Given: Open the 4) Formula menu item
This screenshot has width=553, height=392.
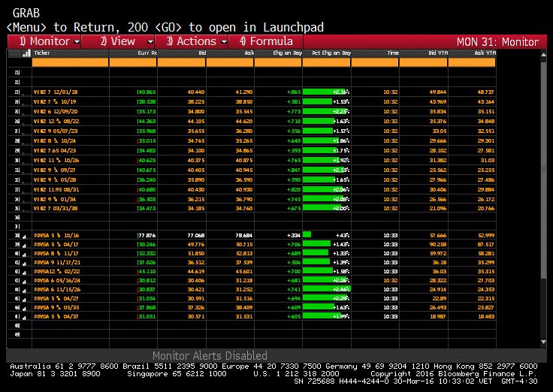Looking at the screenshot, I should coord(266,41).
